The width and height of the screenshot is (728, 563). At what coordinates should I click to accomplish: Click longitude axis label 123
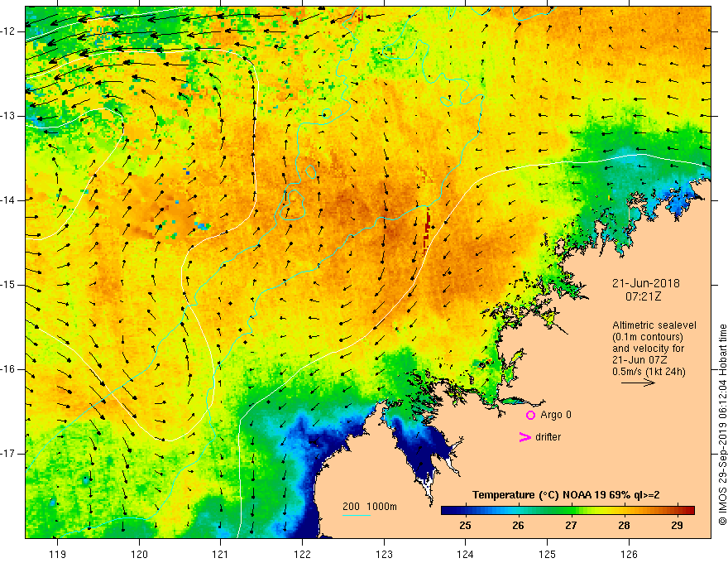pyautogui.click(x=384, y=554)
